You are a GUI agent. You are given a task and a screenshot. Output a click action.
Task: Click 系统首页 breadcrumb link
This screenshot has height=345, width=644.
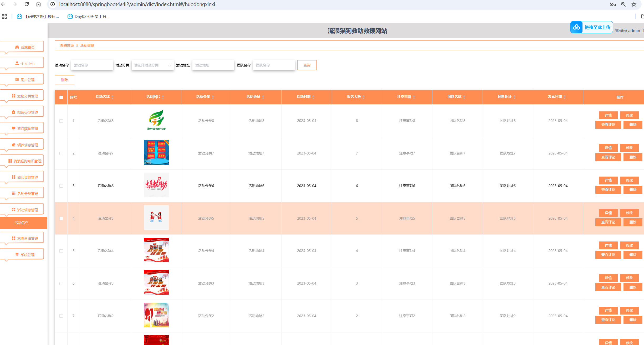pyautogui.click(x=67, y=45)
